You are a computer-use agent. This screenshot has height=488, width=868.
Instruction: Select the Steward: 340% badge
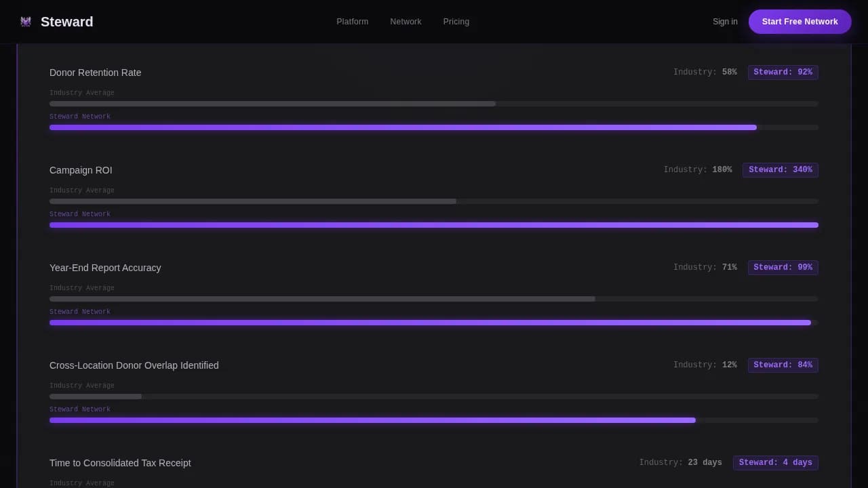(x=781, y=170)
